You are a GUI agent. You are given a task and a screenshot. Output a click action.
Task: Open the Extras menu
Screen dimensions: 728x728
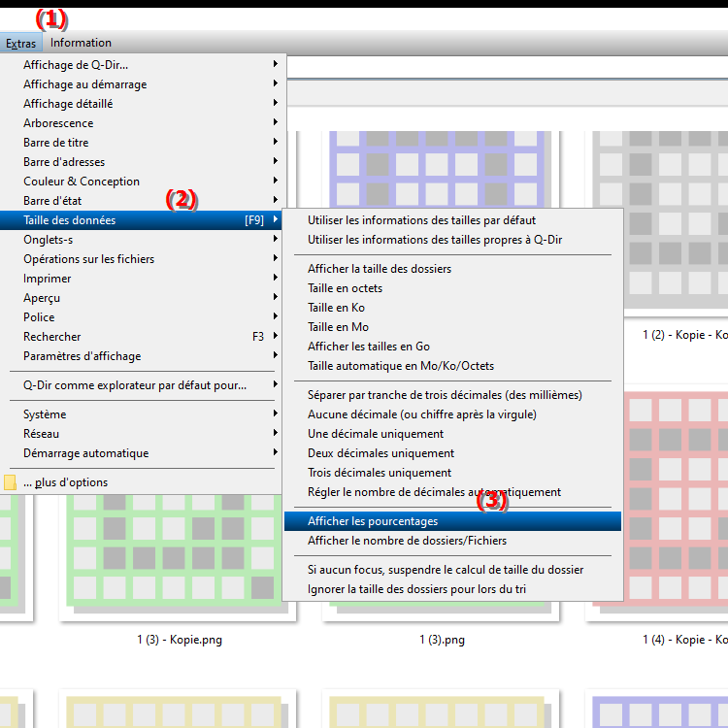(x=20, y=43)
